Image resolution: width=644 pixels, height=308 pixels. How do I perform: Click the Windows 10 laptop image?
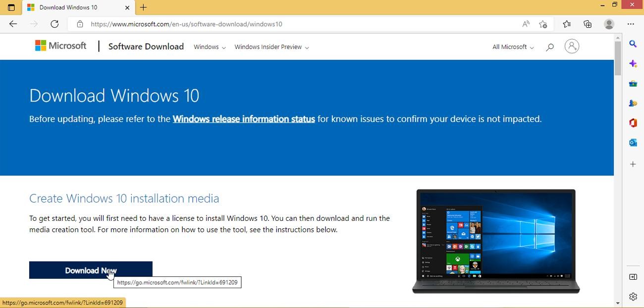click(x=496, y=241)
